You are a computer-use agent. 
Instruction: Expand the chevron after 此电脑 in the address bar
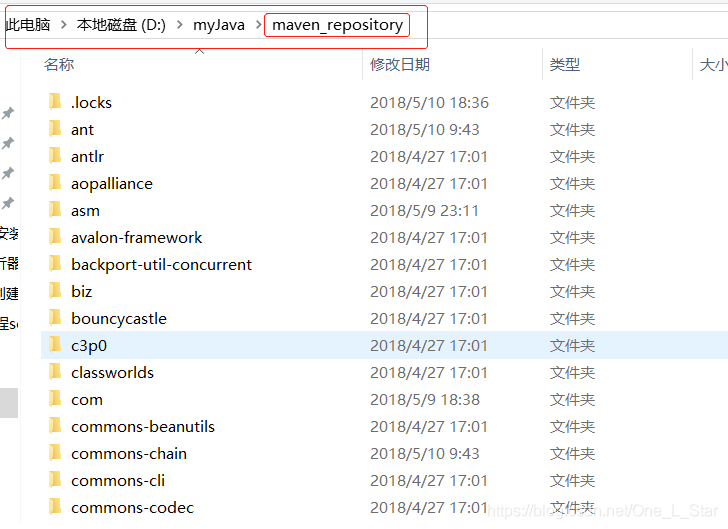[x=64, y=25]
